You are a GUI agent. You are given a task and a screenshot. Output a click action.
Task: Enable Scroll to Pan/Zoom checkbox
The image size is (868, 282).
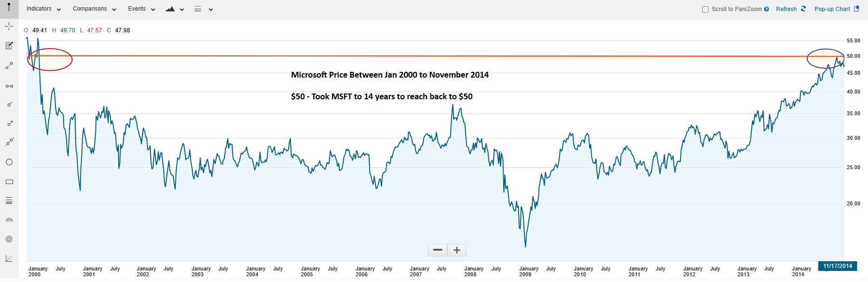click(x=705, y=9)
